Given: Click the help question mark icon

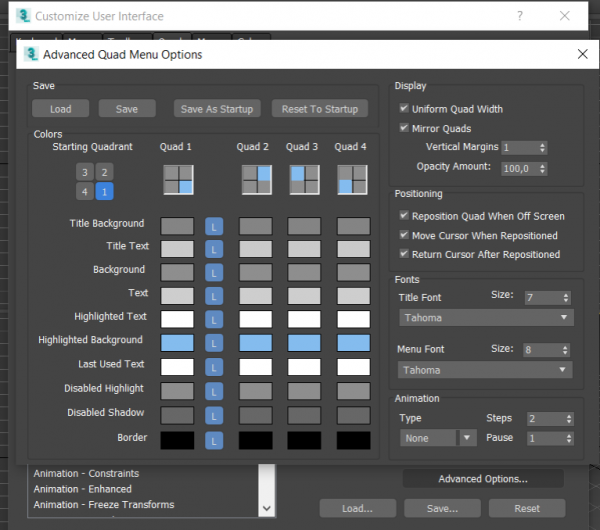Looking at the screenshot, I should (x=520, y=16).
